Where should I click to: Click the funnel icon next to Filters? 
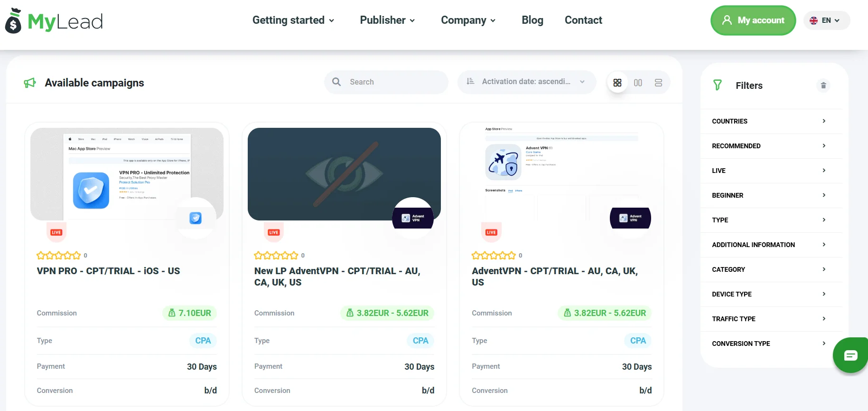[718, 86]
